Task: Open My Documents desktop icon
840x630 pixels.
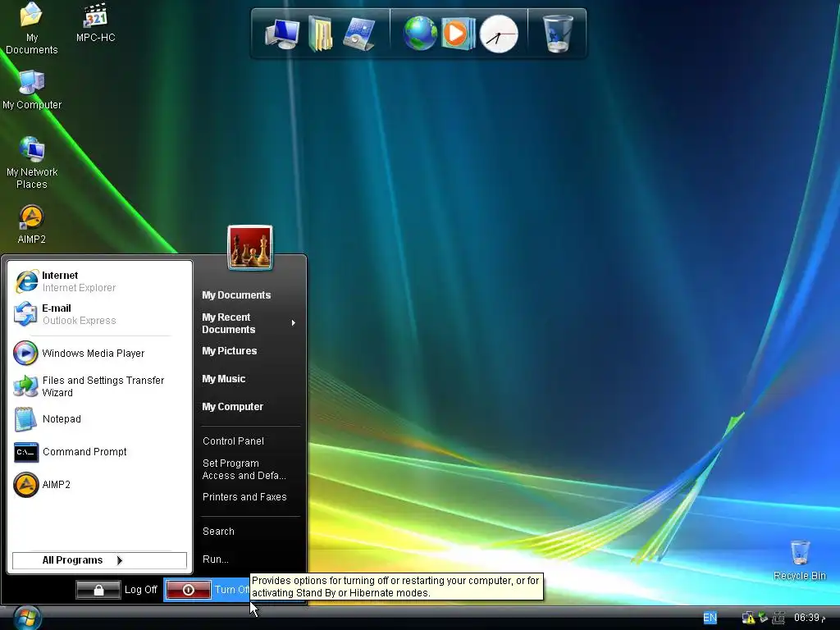Action: click(31, 27)
